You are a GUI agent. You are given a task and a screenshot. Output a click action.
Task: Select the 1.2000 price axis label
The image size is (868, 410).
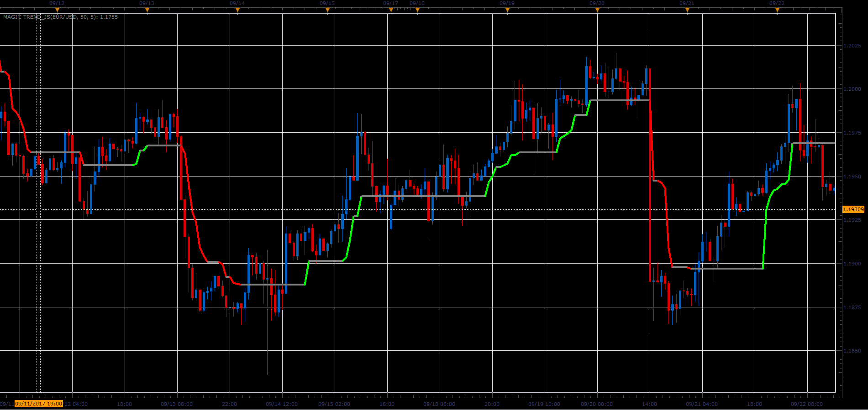[x=852, y=89]
